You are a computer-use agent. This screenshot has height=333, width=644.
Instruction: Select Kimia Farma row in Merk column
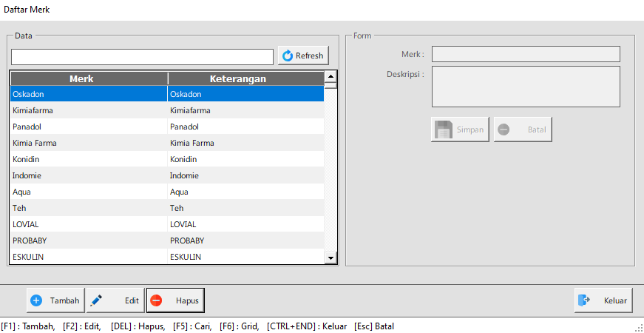coord(89,143)
